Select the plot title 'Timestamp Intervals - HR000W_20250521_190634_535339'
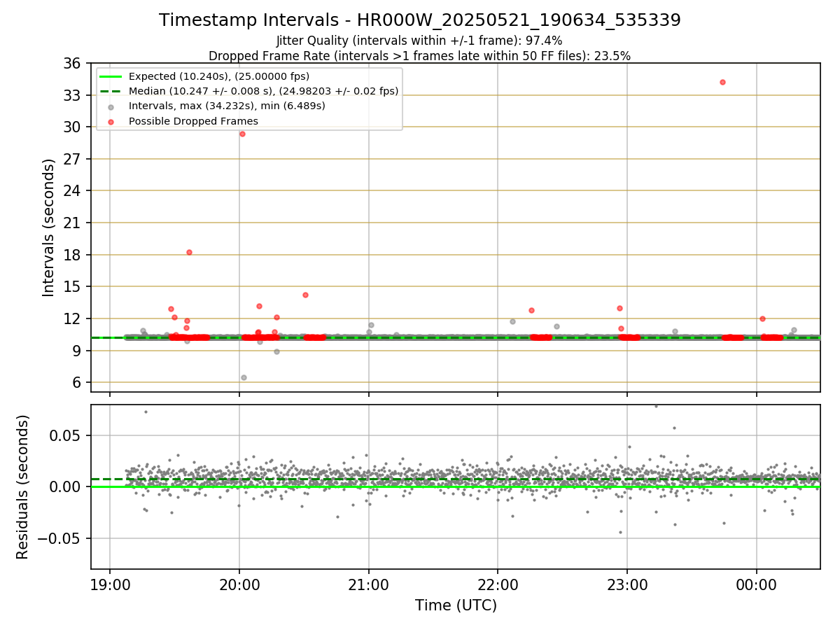The image size is (840, 630). click(x=420, y=20)
